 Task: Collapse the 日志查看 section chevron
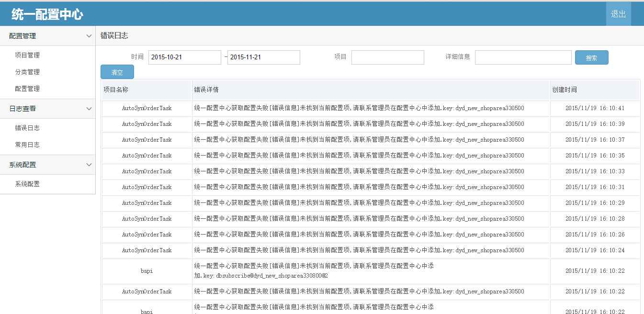click(x=89, y=109)
